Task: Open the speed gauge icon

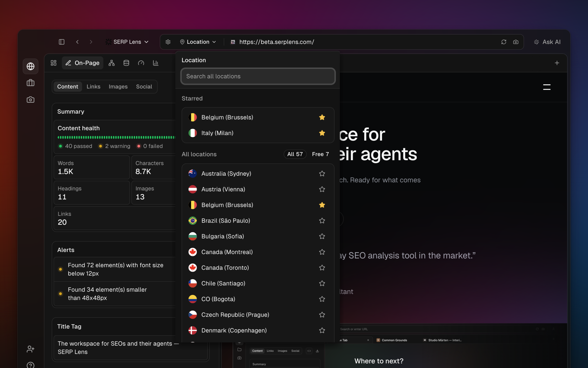Action: point(141,63)
